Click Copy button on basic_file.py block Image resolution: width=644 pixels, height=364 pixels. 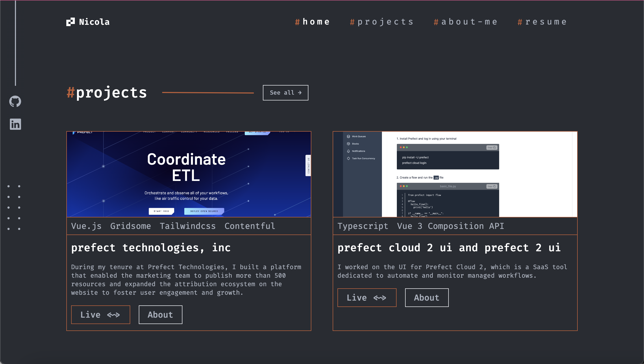tap(492, 187)
